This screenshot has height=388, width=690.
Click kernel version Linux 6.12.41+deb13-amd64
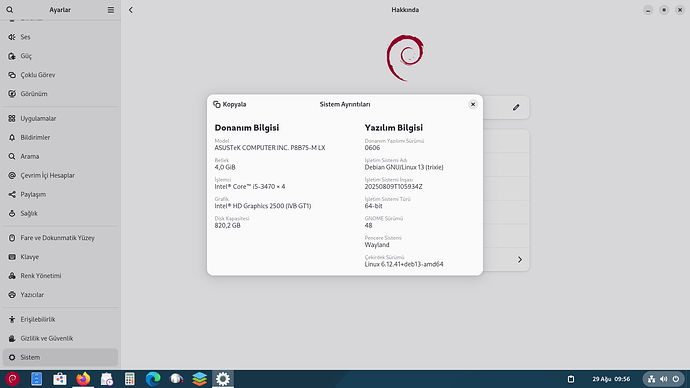coord(404,264)
